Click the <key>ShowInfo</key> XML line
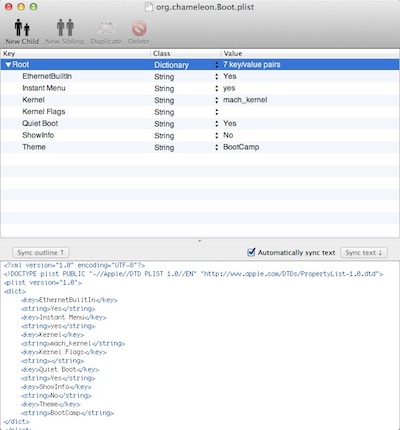400x430 pixels. pos(56,387)
